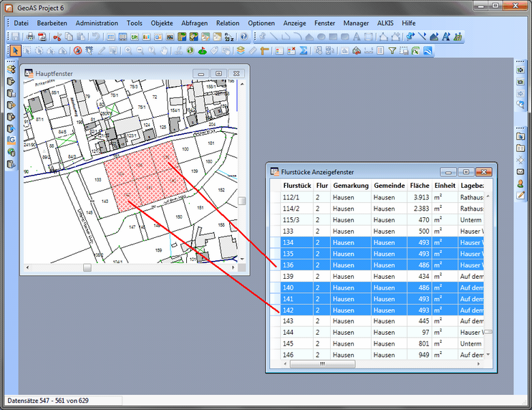The height and width of the screenshot is (410, 532).
Task: Click the Print icon in the toolbar
Action: coord(31,37)
